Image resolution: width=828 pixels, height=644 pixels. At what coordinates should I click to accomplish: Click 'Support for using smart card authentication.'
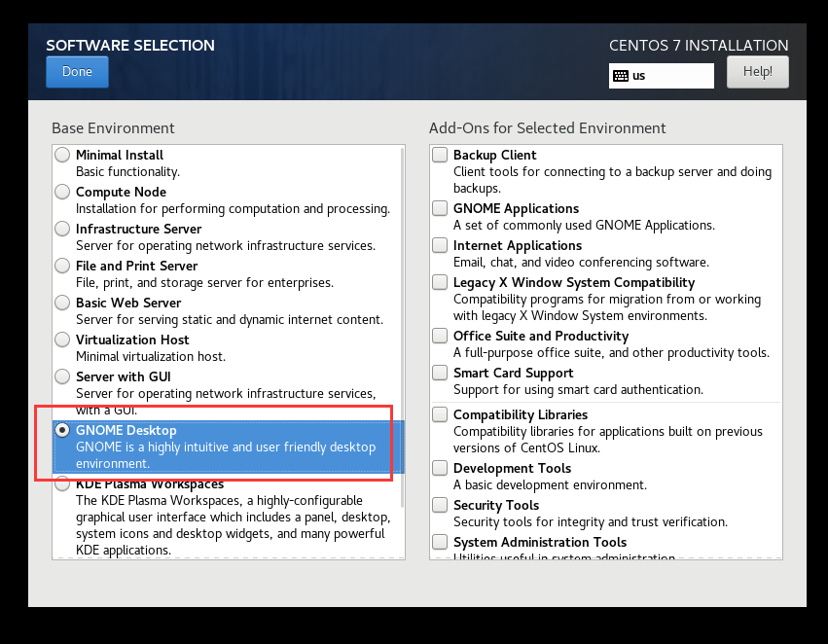click(x=578, y=389)
